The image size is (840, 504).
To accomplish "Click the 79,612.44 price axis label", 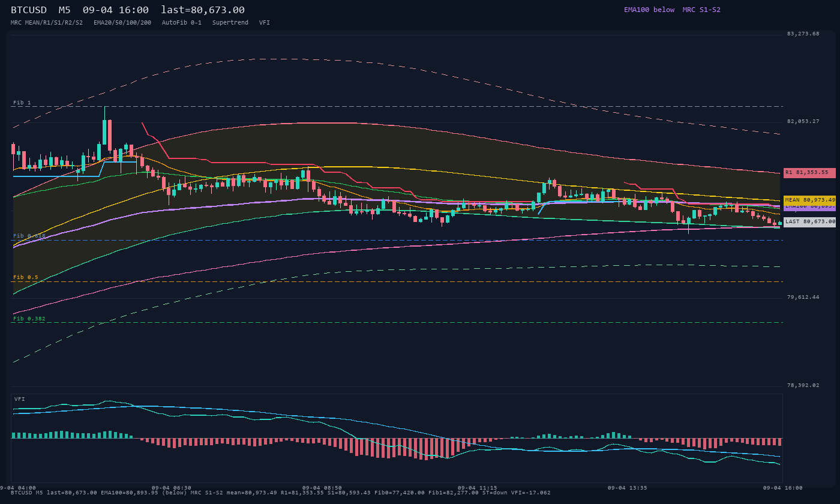I will pyautogui.click(x=803, y=297).
